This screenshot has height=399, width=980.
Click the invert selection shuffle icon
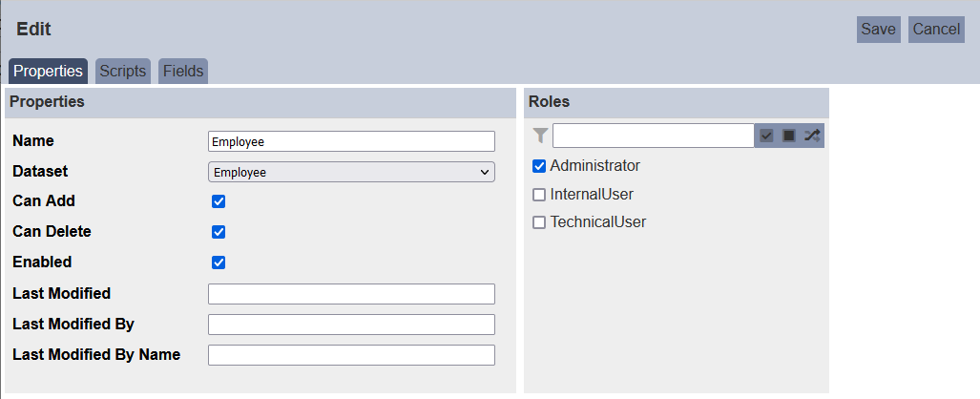[812, 136]
